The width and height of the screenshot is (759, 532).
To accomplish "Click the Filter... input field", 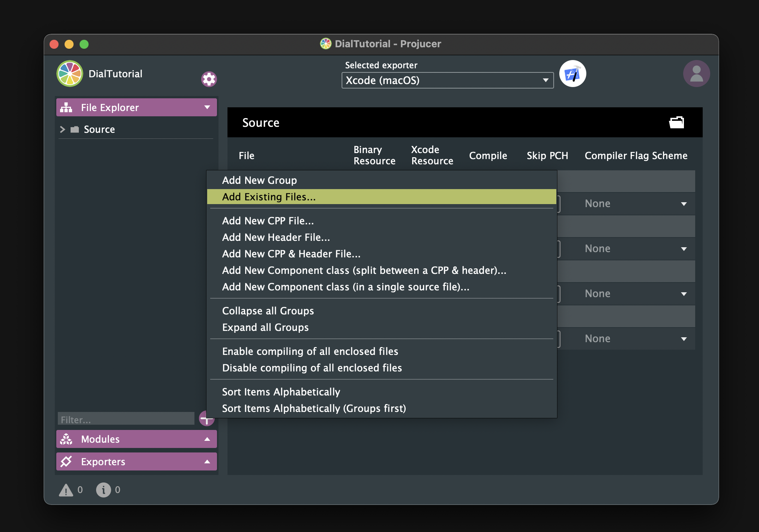I will click(x=126, y=419).
